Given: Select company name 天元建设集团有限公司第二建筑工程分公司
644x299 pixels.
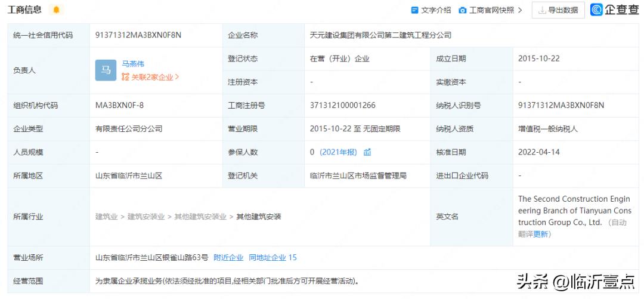Looking at the screenshot, I should (x=380, y=35).
